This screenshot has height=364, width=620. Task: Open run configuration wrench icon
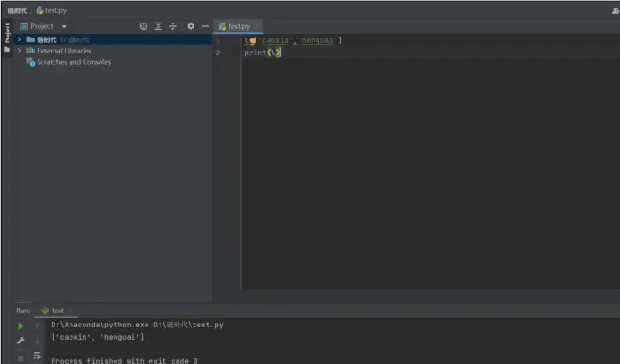(x=21, y=341)
